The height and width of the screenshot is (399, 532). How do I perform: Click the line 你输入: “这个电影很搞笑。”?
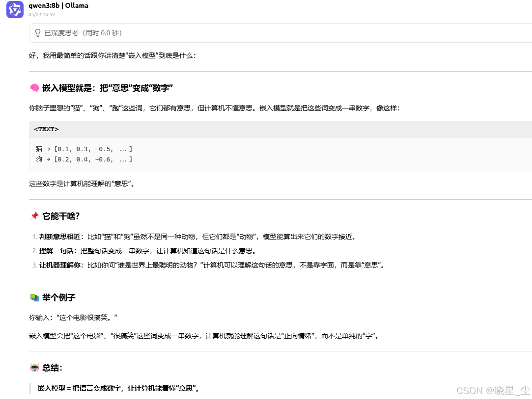click(73, 318)
